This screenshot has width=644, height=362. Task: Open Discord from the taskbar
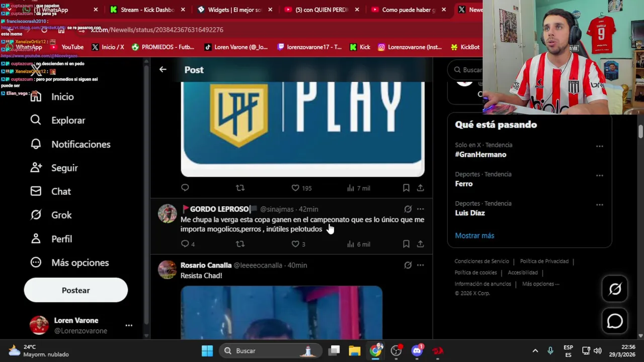click(x=417, y=350)
